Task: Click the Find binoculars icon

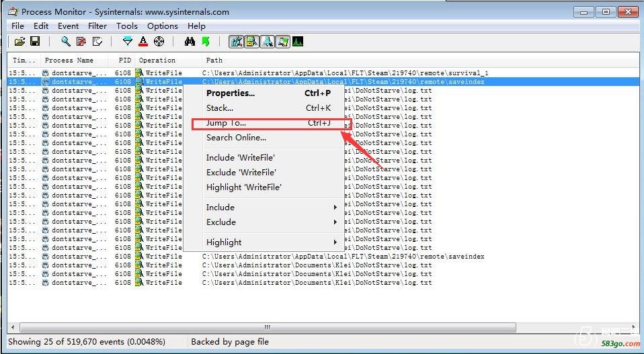Action: [190, 42]
